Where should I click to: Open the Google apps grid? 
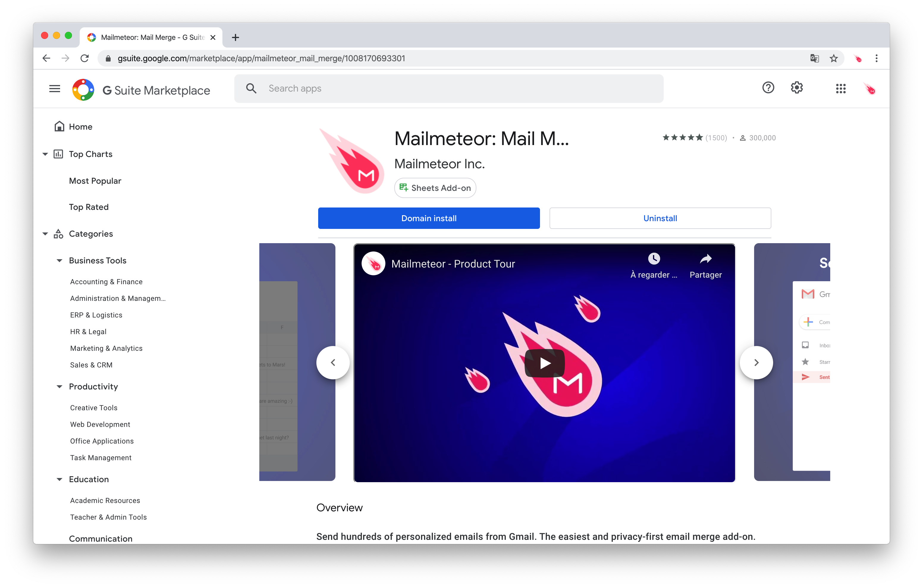click(841, 89)
